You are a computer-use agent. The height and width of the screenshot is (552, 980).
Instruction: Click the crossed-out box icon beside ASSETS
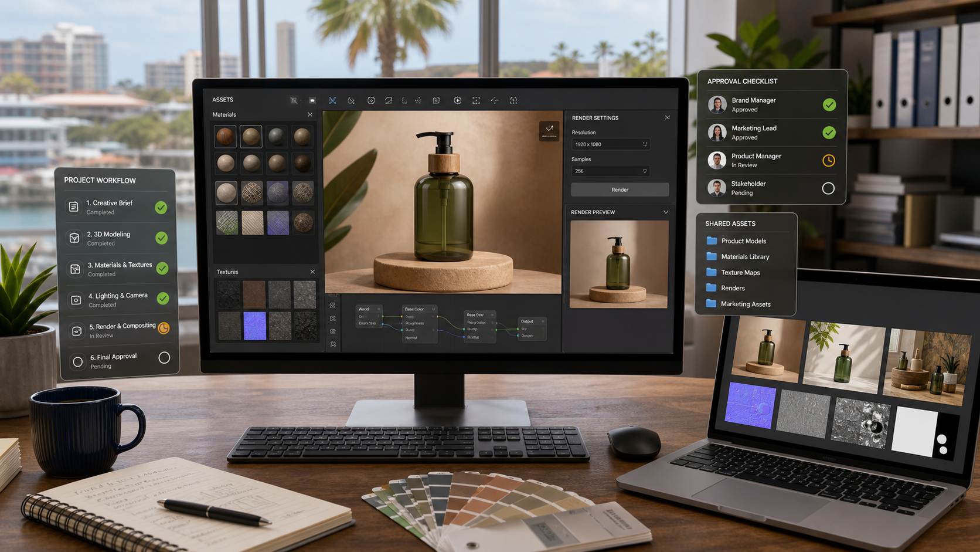point(294,100)
